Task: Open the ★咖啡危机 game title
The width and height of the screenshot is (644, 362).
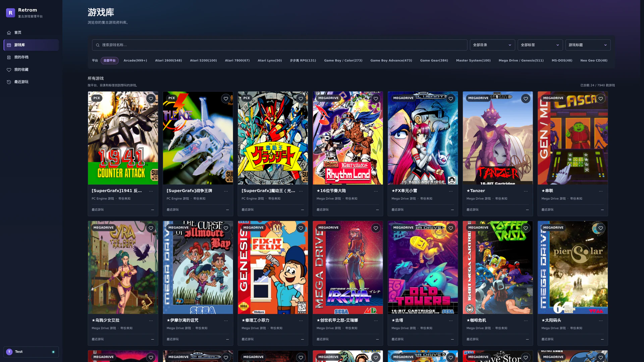Action: (476, 320)
